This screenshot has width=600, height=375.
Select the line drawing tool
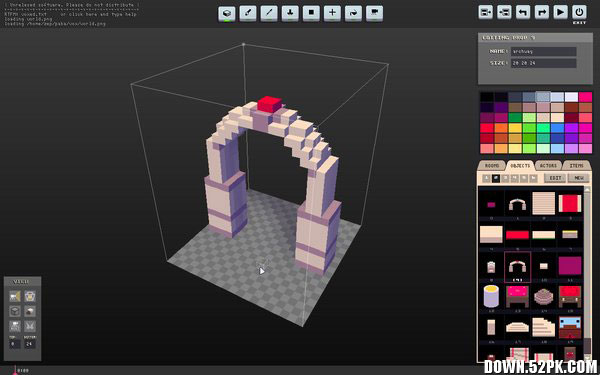[x=269, y=13]
